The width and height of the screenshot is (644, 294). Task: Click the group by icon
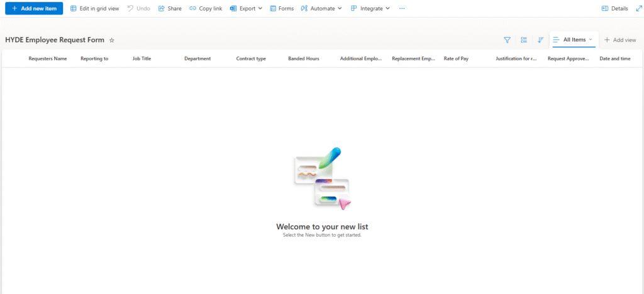tap(524, 40)
